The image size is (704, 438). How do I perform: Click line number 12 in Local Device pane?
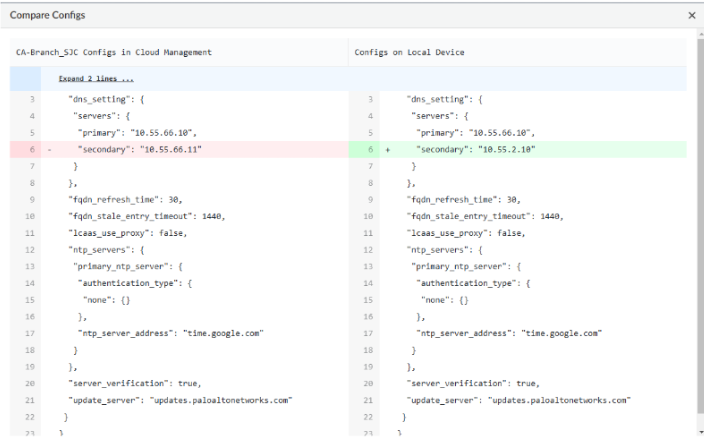point(369,248)
